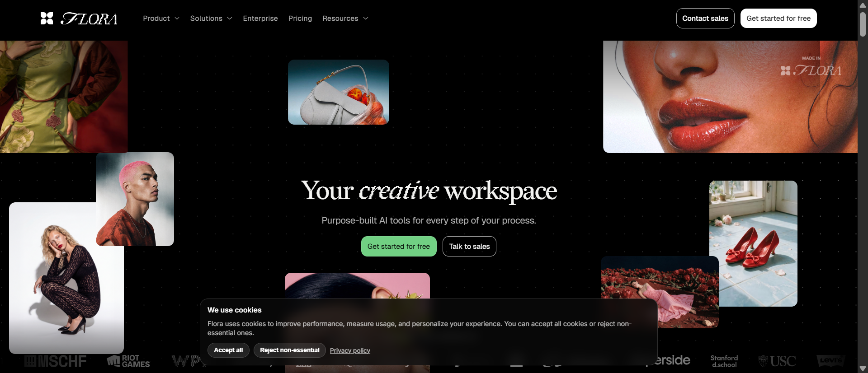This screenshot has width=868, height=373.
Task: Click the MSCHF logo
Action: tap(55, 361)
